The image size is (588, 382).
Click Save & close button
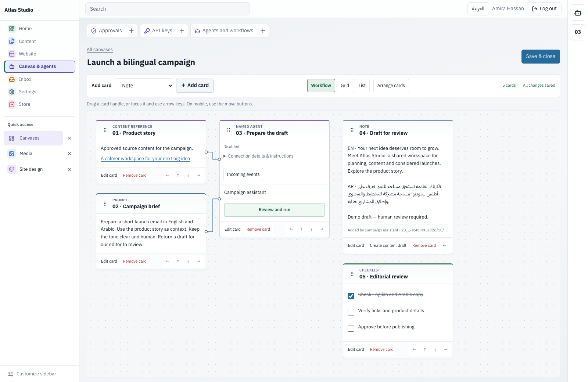click(x=541, y=57)
